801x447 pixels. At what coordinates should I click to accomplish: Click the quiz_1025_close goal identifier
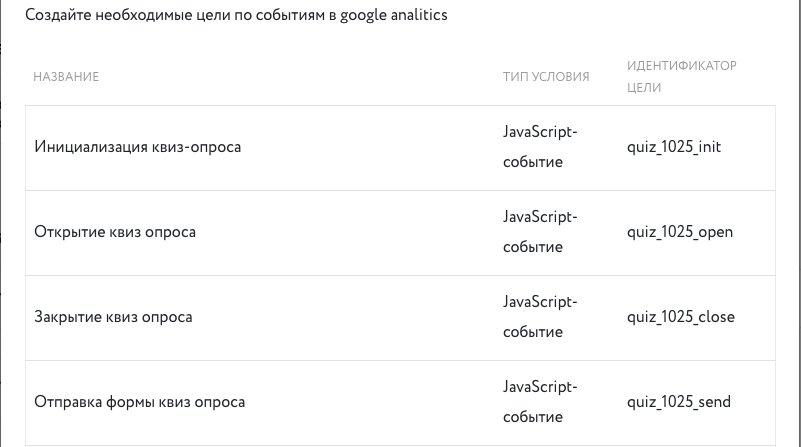pyautogui.click(x=680, y=317)
